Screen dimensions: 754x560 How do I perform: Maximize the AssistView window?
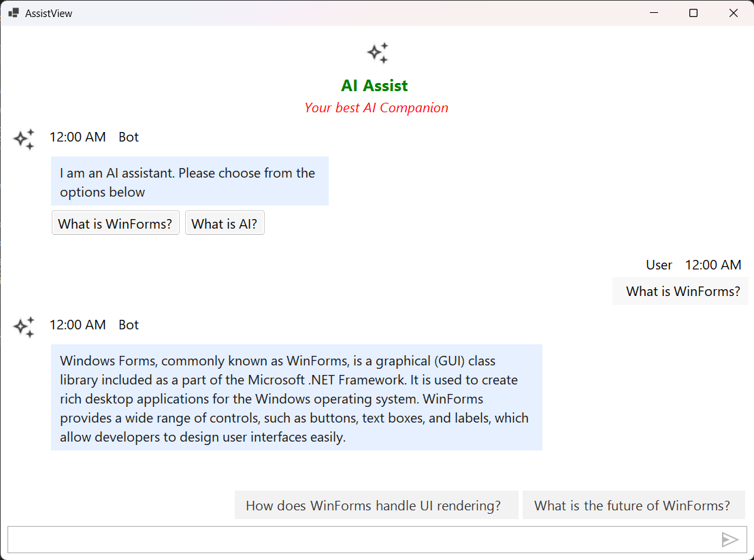(x=693, y=13)
